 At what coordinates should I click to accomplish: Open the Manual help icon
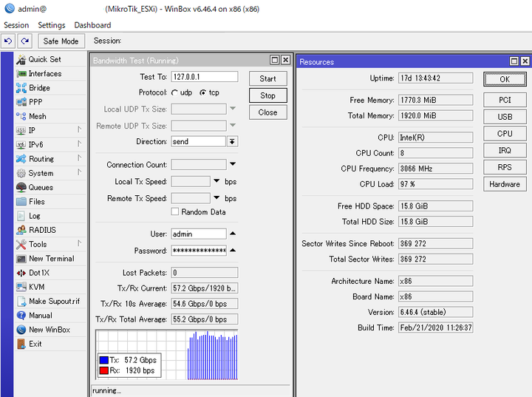(21, 316)
